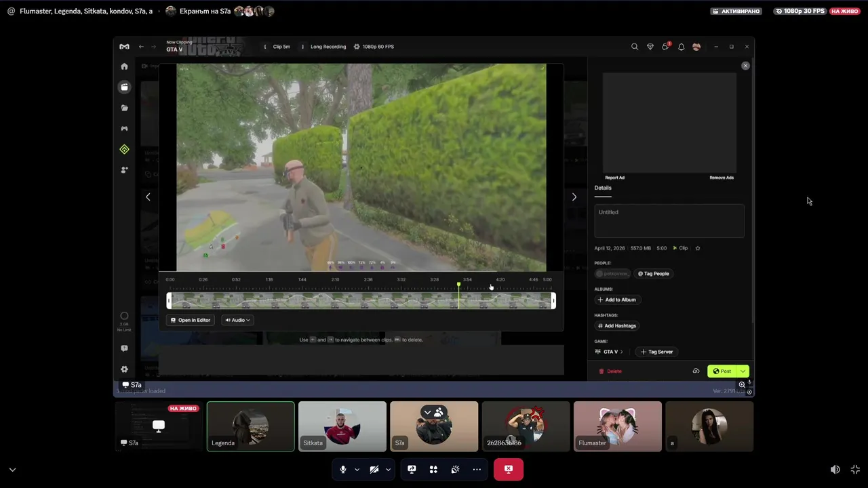Screen dimensions: 868x488
Task: Toggle Discord microphone mute
Action: click(x=343, y=469)
